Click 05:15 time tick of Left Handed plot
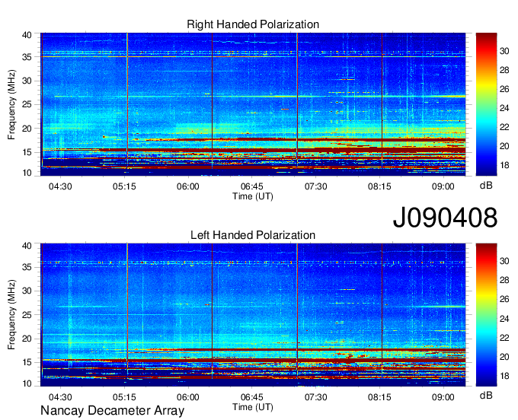This screenshot has height=420, width=518. [124, 397]
